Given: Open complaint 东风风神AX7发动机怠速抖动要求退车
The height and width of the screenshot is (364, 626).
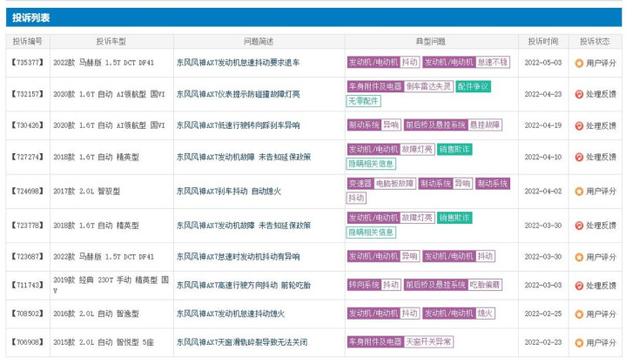Looking at the screenshot, I should pyautogui.click(x=238, y=63).
